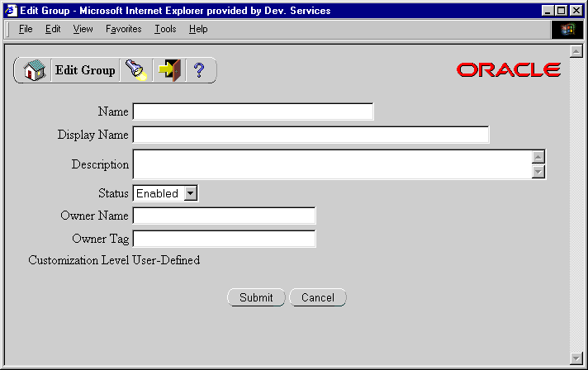The width and height of the screenshot is (588, 370).
Task: Click into the Name text field
Action: point(253,111)
